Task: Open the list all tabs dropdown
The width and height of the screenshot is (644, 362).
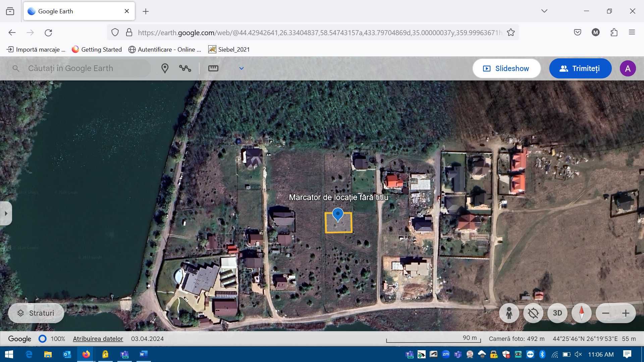Action: (544, 11)
